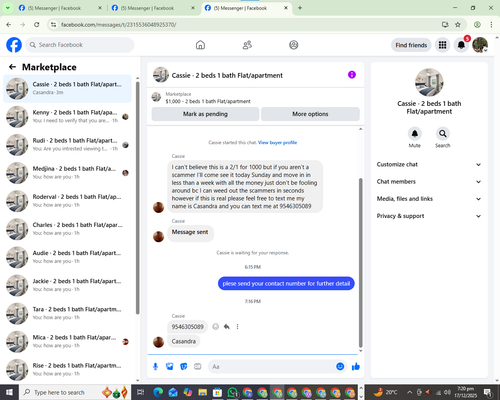Reload the page in the browser
Viewport: 500px width, 400px height.
(x=37, y=25)
